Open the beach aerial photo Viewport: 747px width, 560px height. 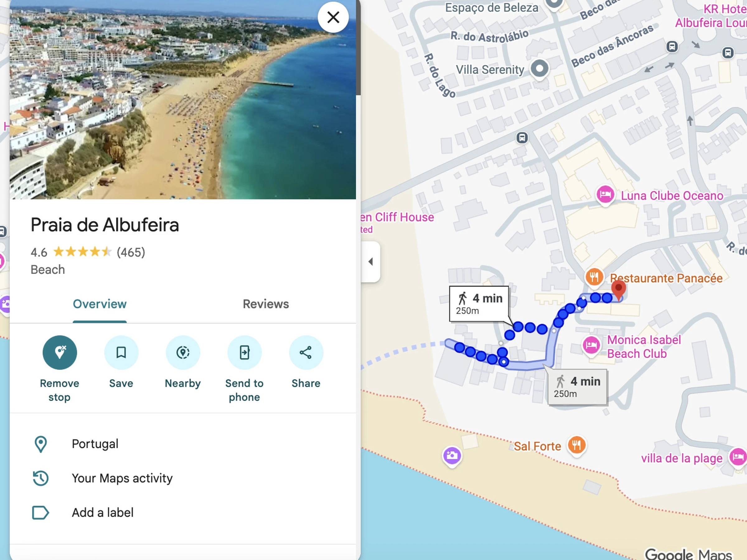[183, 100]
